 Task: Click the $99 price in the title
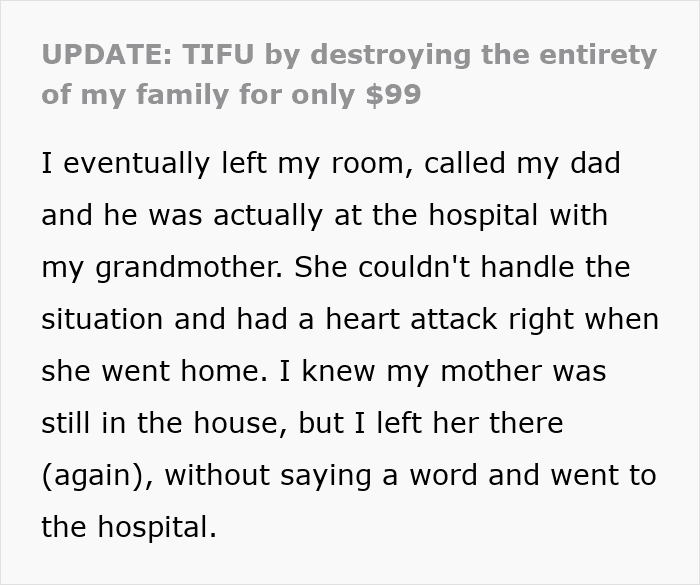(x=393, y=96)
